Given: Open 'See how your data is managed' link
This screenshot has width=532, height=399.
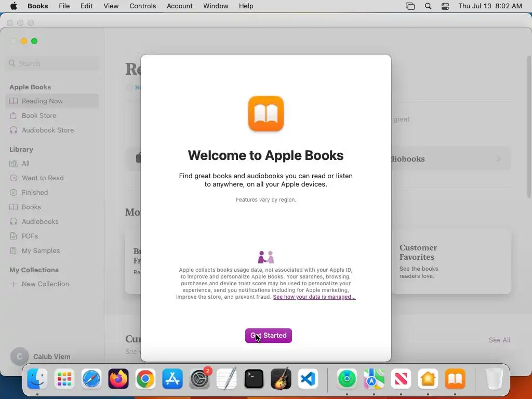Looking at the screenshot, I should point(314,297).
